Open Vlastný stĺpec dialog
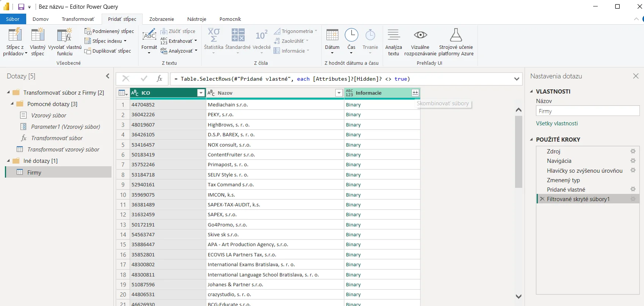The image size is (644, 306). click(38, 42)
